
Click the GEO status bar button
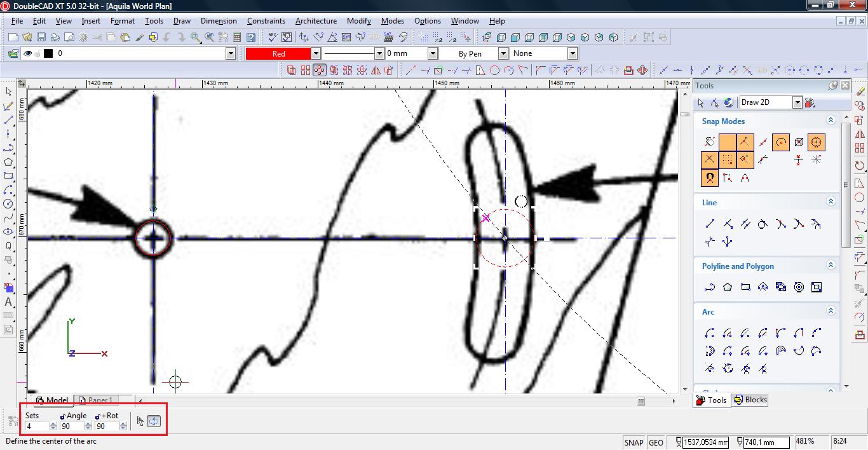656,442
